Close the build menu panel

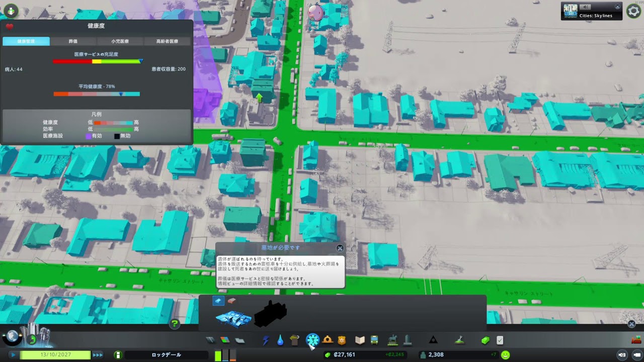click(631, 324)
